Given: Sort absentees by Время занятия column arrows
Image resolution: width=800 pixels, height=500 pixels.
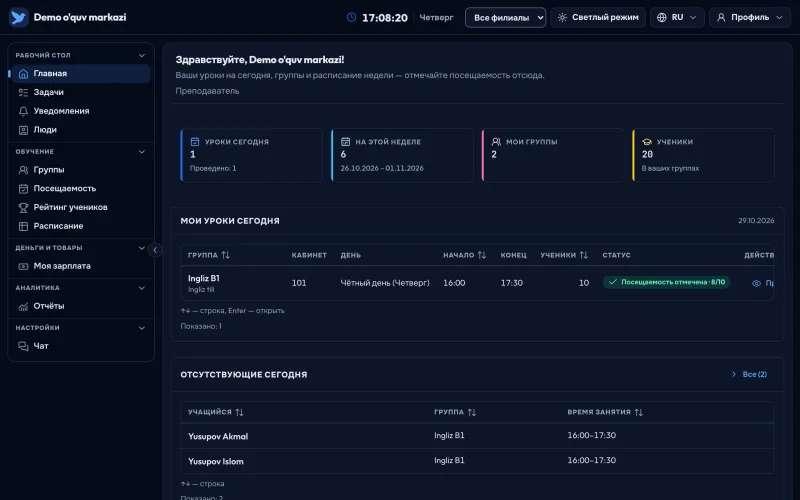Looking at the screenshot, I should tap(639, 412).
